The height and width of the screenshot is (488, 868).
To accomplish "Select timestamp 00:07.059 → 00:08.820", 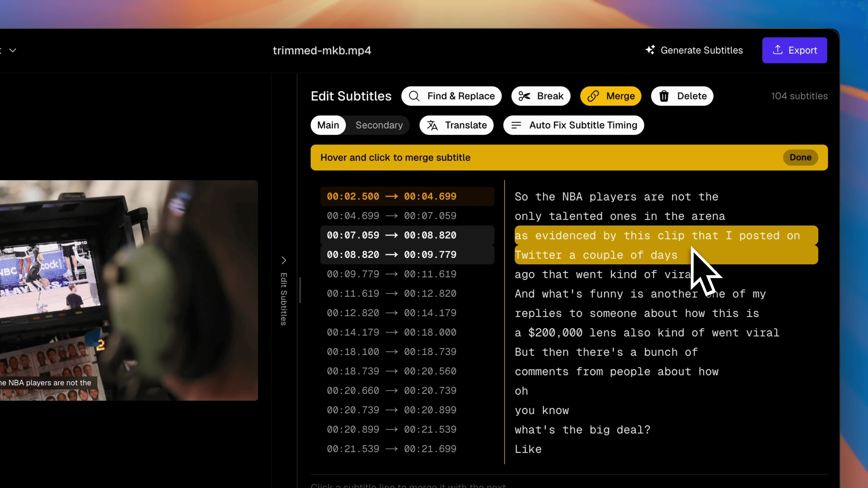I will [407, 235].
